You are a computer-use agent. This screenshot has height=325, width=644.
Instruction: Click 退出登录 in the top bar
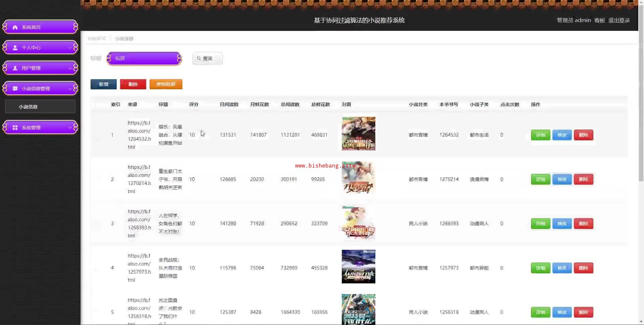pyautogui.click(x=619, y=20)
